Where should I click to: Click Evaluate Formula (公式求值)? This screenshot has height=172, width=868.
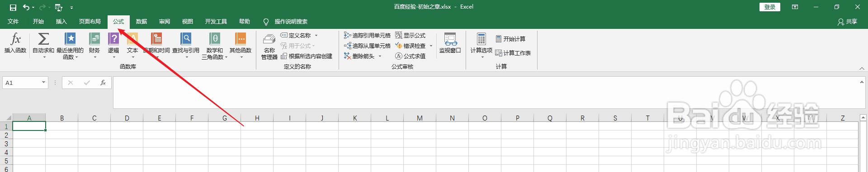(x=410, y=56)
